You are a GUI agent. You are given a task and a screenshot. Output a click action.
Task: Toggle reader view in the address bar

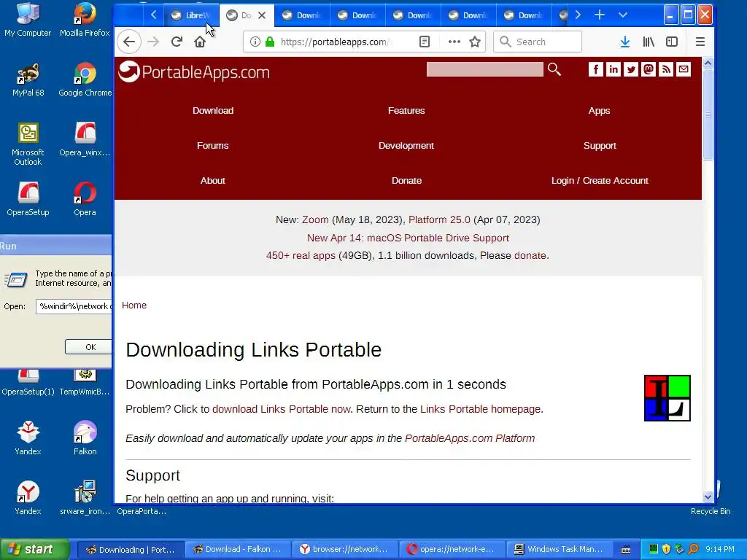tap(425, 42)
